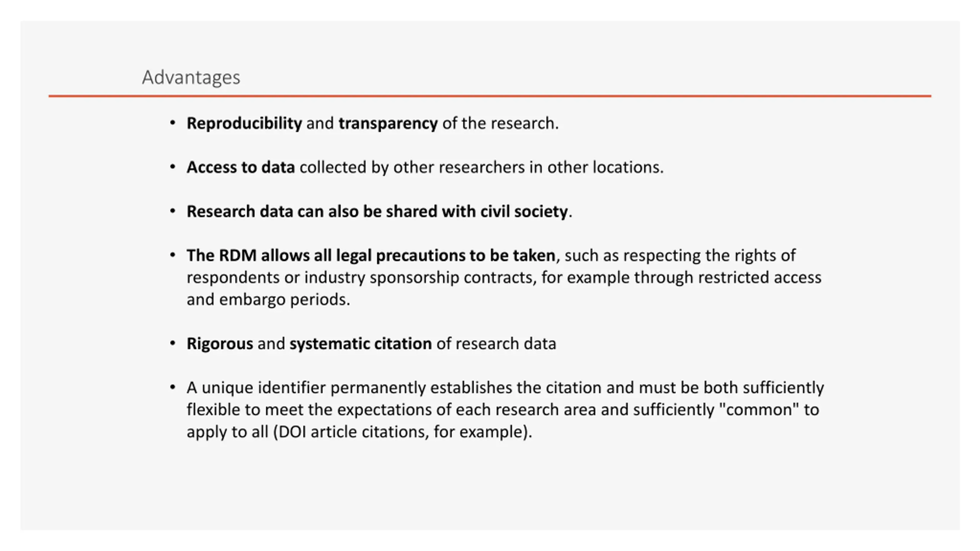Click the unique identifier sentence start
The width and height of the screenshot is (980, 551).
(256, 388)
